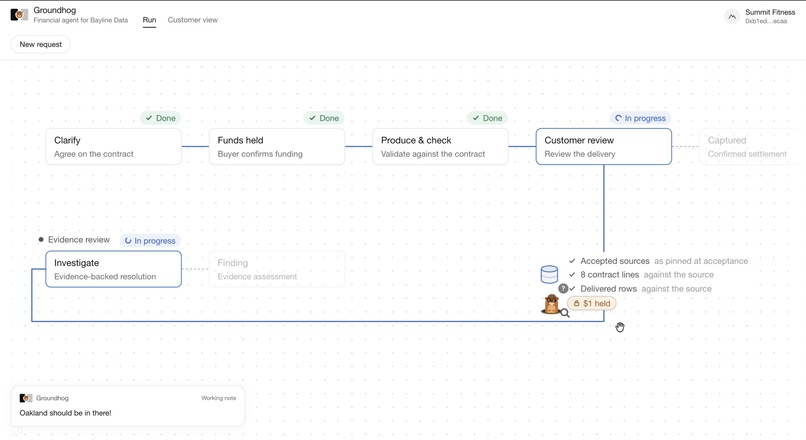This screenshot has width=806, height=440.
Task: Open the Clarify step card
Action: [114, 146]
